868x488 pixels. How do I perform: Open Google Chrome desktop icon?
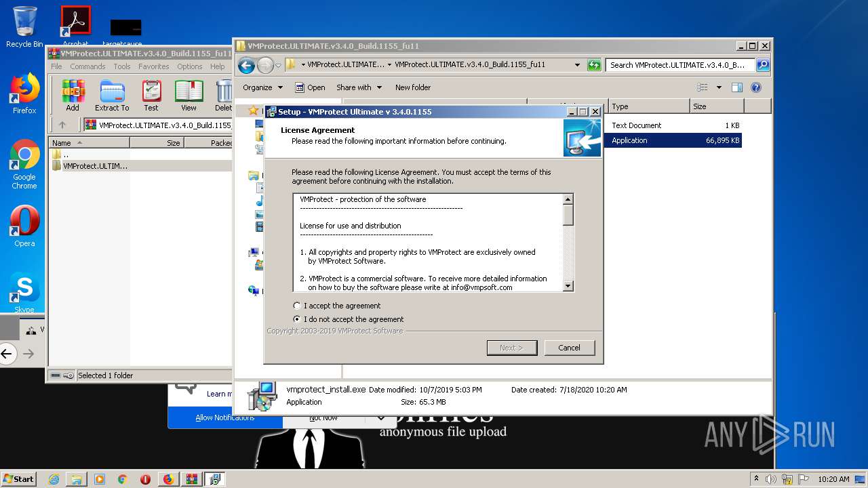point(24,165)
